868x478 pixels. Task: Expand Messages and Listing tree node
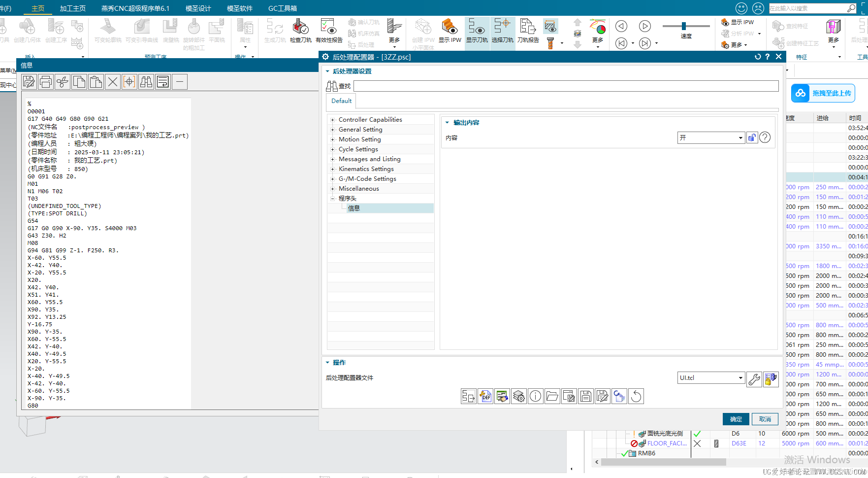coord(333,159)
